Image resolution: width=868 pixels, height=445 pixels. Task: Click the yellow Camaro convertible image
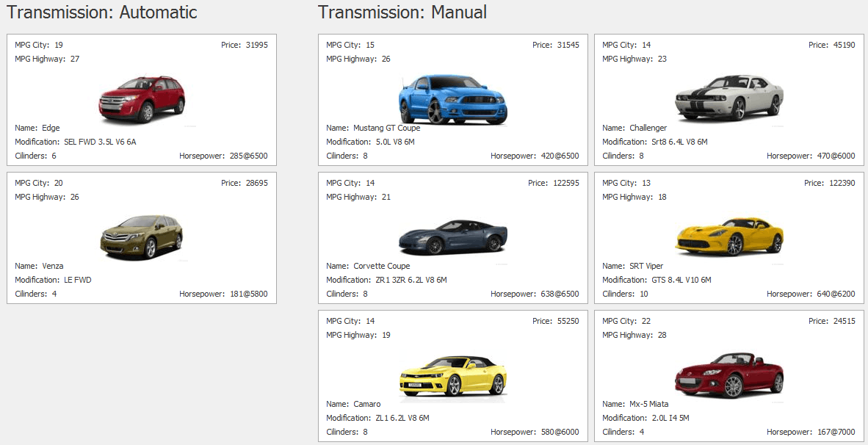pos(453,376)
